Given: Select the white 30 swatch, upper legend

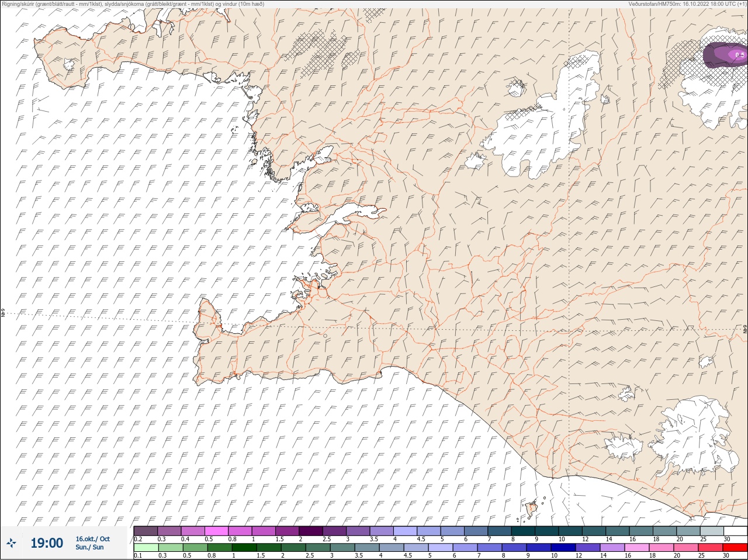Looking at the screenshot, I should pyautogui.click(x=735, y=531).
